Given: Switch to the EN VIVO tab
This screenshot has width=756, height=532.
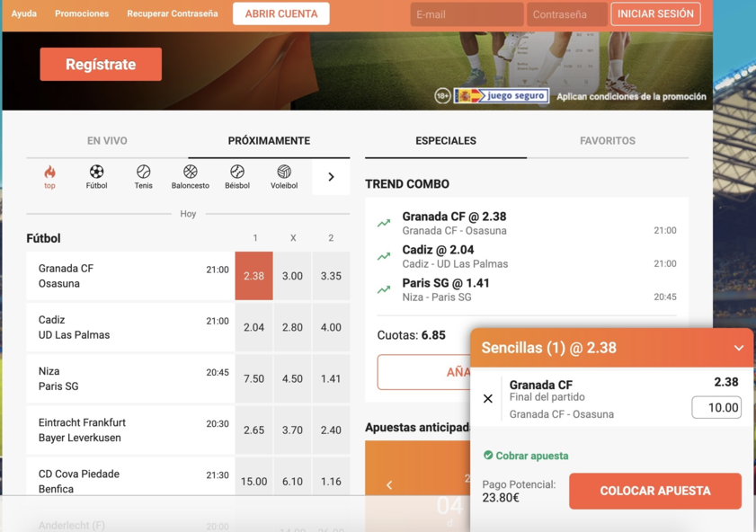Looking at the screenshot, I should pos(107,141).
